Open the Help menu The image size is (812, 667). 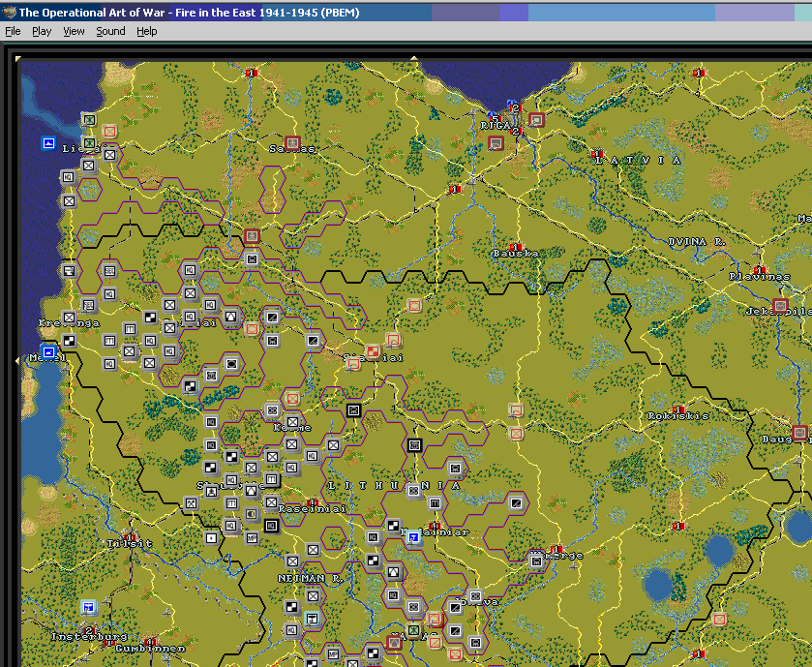pos(146,32)
